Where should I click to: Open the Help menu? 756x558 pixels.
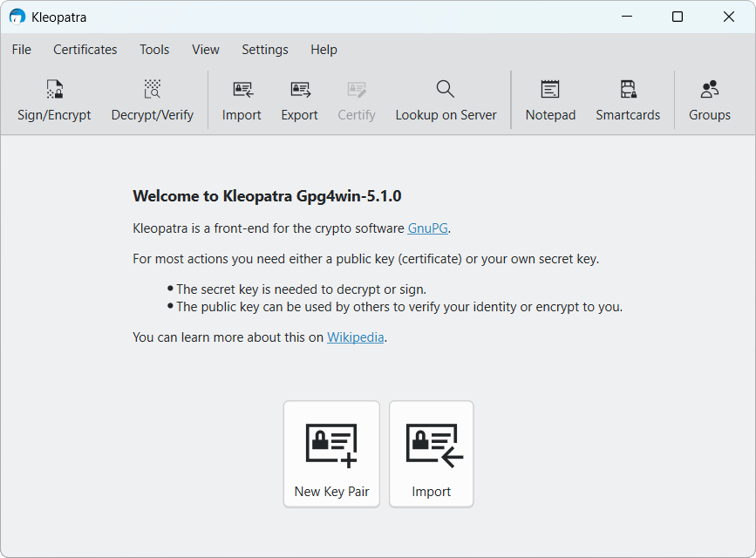tap(324, 50)
